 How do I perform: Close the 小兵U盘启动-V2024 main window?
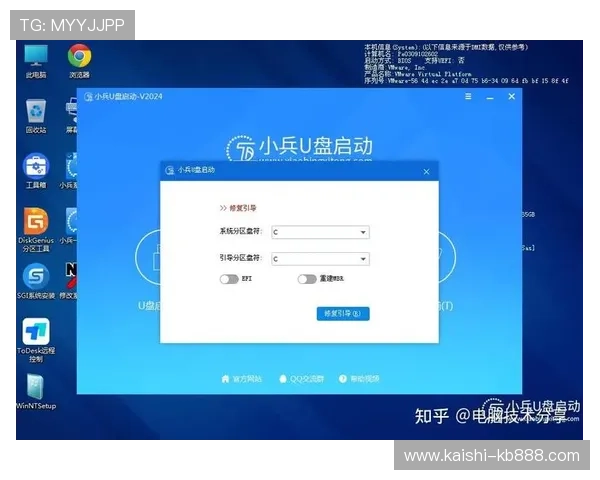pos(512,96)
